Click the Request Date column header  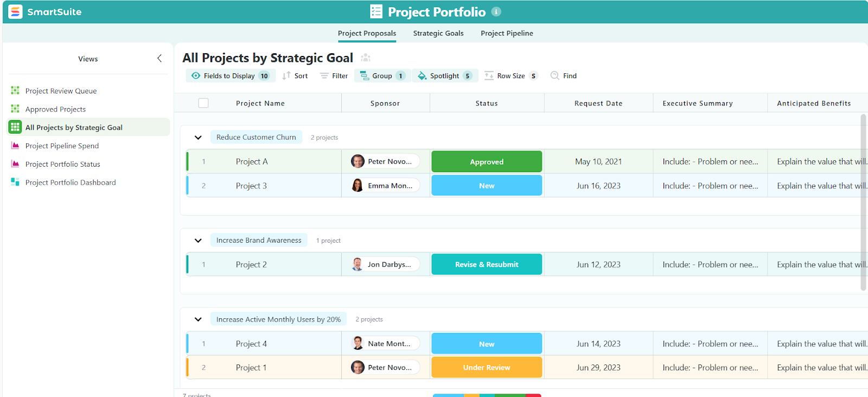pyautogui.click(x=598, y=103)
